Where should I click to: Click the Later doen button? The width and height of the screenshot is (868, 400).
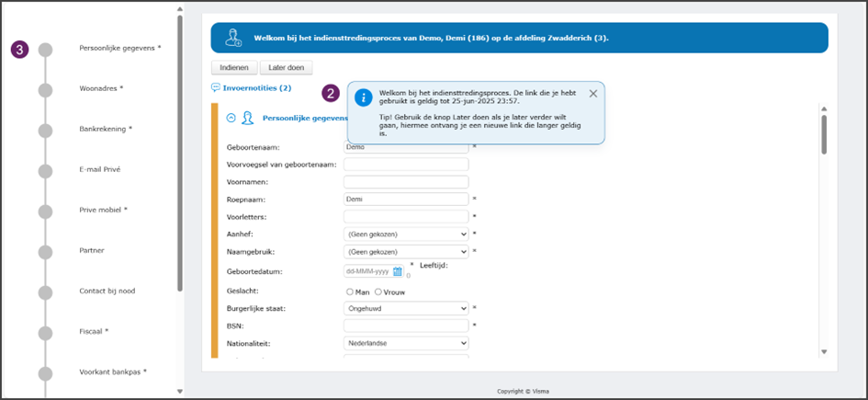(x=287, y=68)
